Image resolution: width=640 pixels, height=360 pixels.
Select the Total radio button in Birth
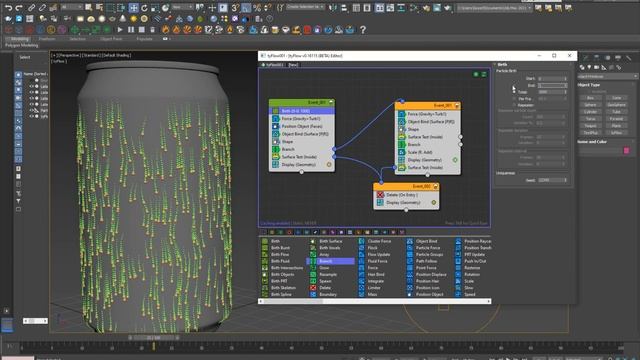pos(514,92)
